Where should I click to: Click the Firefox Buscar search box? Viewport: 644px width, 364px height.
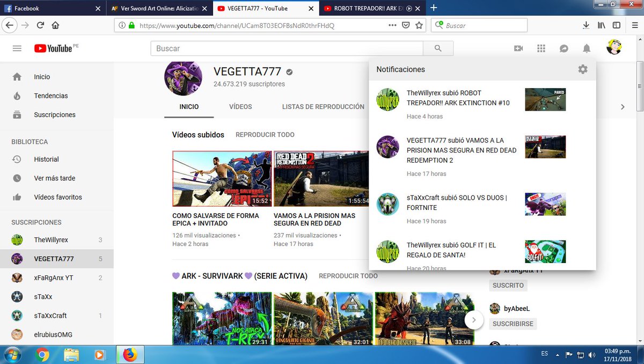coord(480,25)
